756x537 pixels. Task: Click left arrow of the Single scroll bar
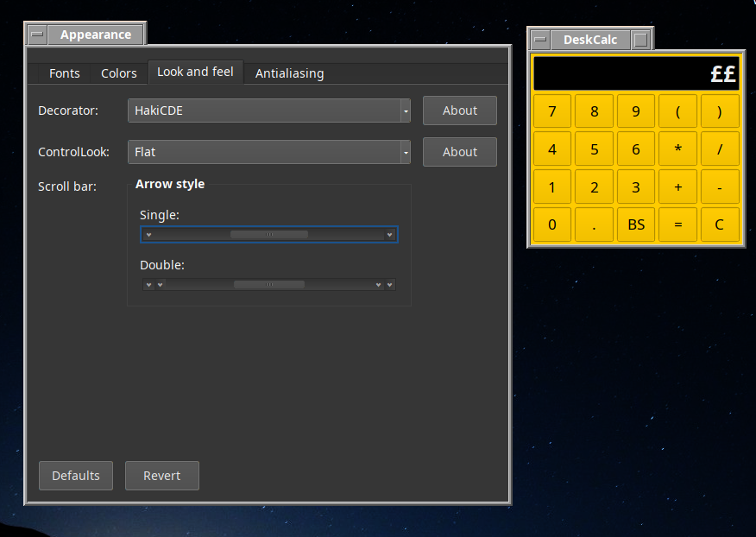pos(148,235)
